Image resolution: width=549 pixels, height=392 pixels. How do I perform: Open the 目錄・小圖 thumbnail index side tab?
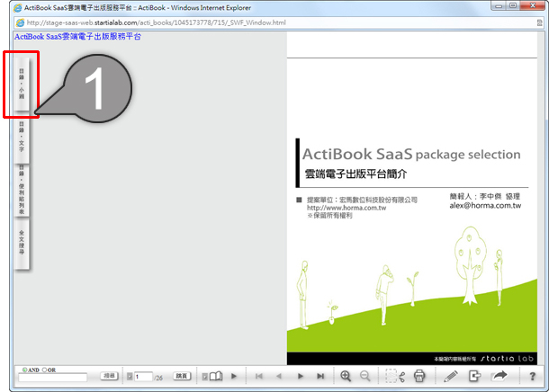[22, 85]
